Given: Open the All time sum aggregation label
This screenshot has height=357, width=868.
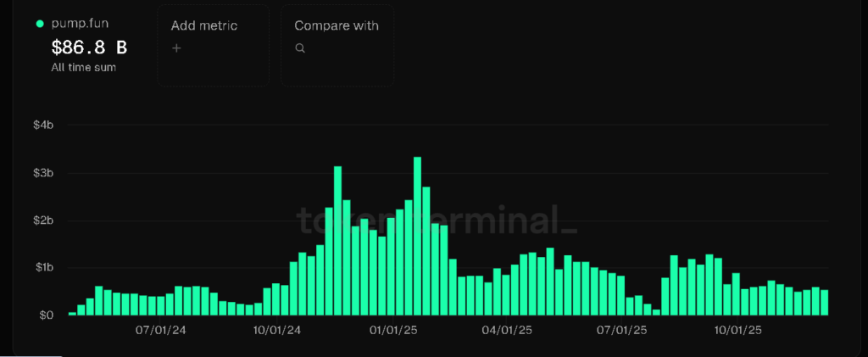Looking at the screenshot, I should (x=84, y=67).
